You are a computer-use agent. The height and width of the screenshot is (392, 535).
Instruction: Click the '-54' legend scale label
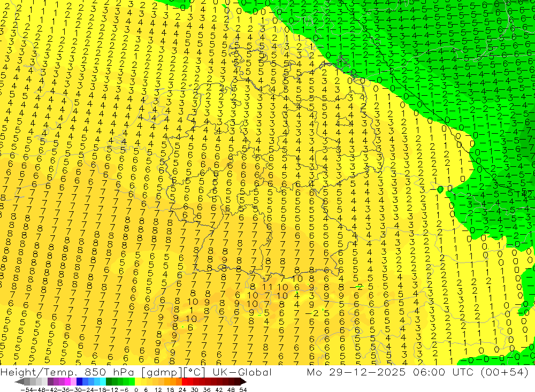pyautogui.click(x=26, y=390)
